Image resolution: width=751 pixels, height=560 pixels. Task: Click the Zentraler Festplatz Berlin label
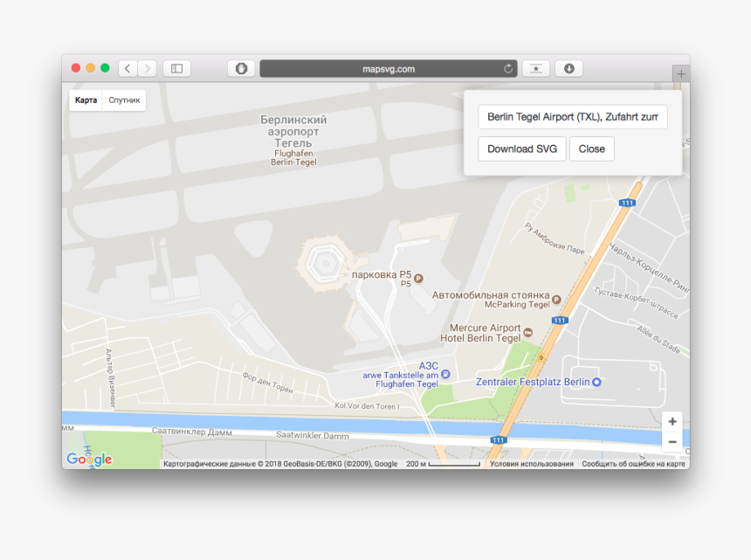pyautogui.click(x=533, y=382)
